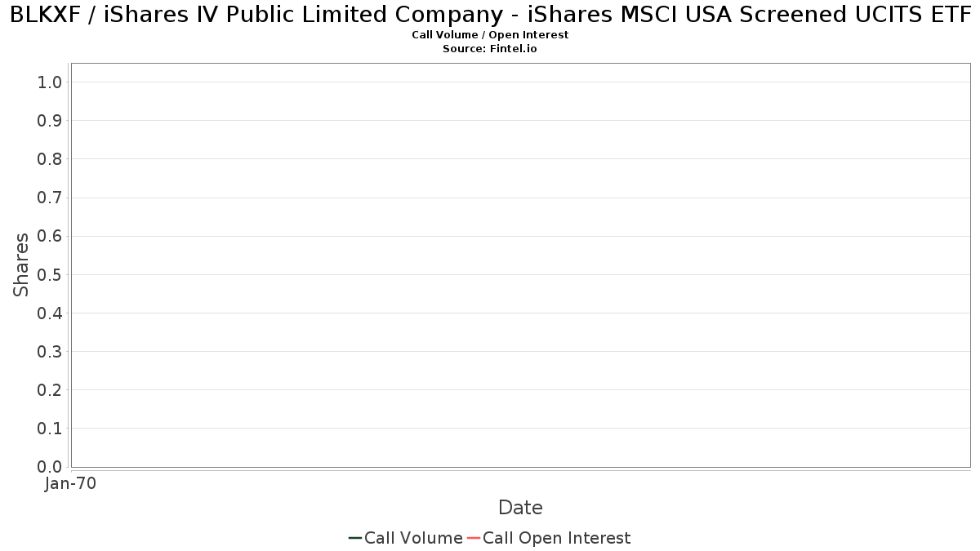Click the 0.4 y-axis tick label

click(x=50, y=313)
